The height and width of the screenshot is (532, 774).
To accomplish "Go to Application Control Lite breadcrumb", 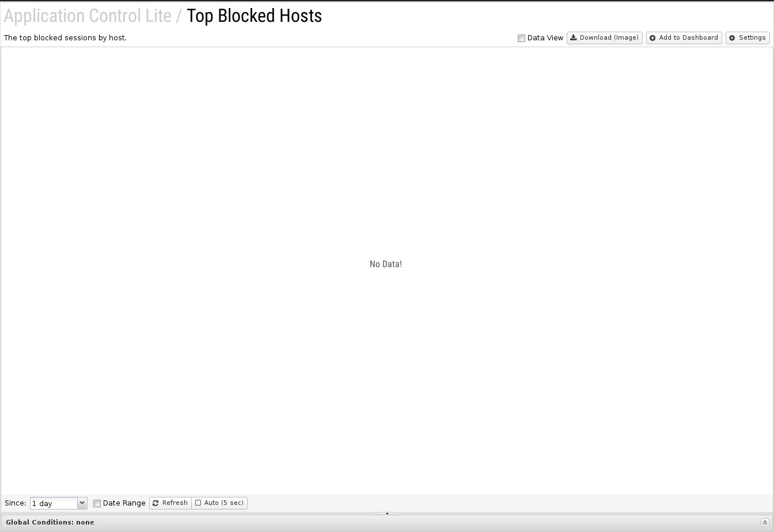I will (x=88, y=16).
